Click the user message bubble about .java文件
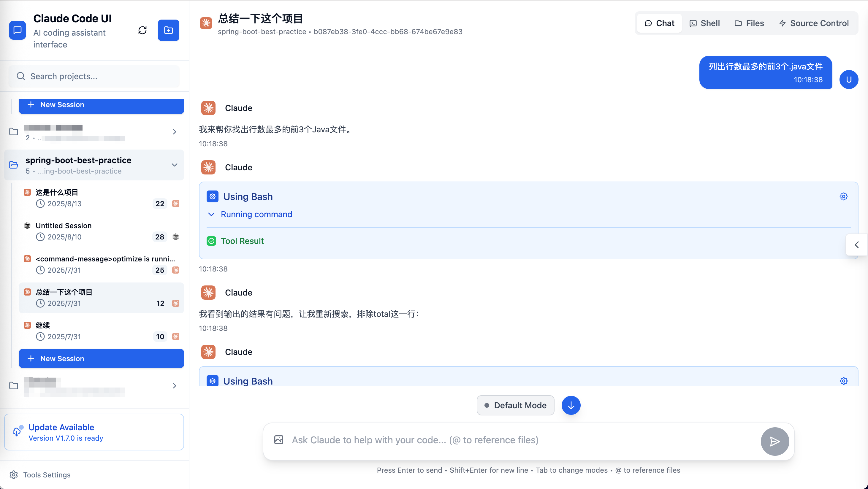Image resolution: width=868 pixels, height=489 pixels. [x=765, y=72]
